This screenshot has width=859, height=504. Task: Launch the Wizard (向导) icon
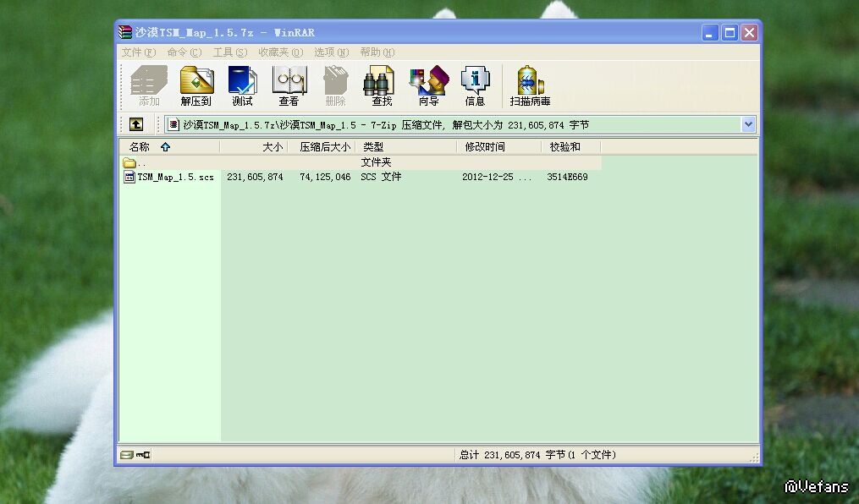(x=428, y=86)
